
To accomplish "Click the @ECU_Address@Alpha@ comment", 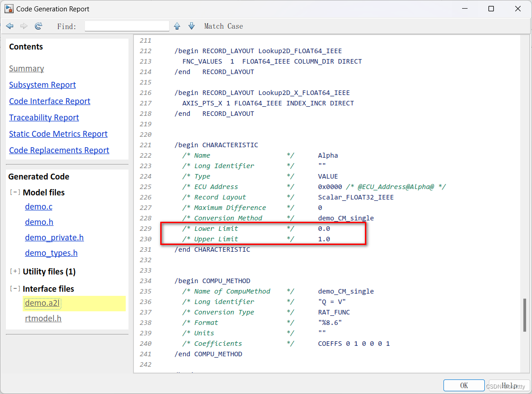I will tap(396, 187).
